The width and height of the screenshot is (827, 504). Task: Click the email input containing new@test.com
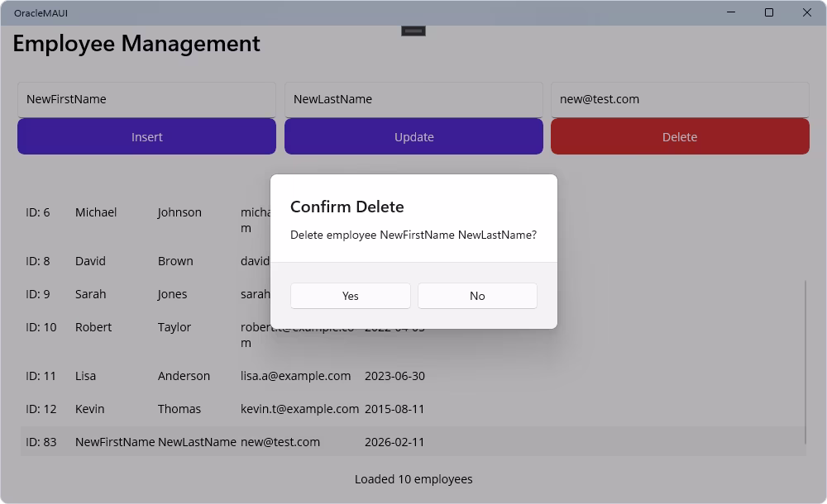coord(680,99)
